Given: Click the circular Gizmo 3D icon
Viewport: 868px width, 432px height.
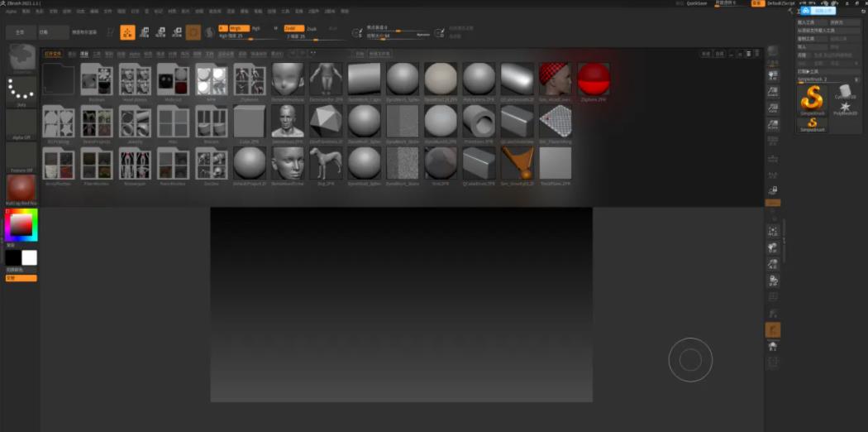Looking at the screenshot, I should coord(193,32).
